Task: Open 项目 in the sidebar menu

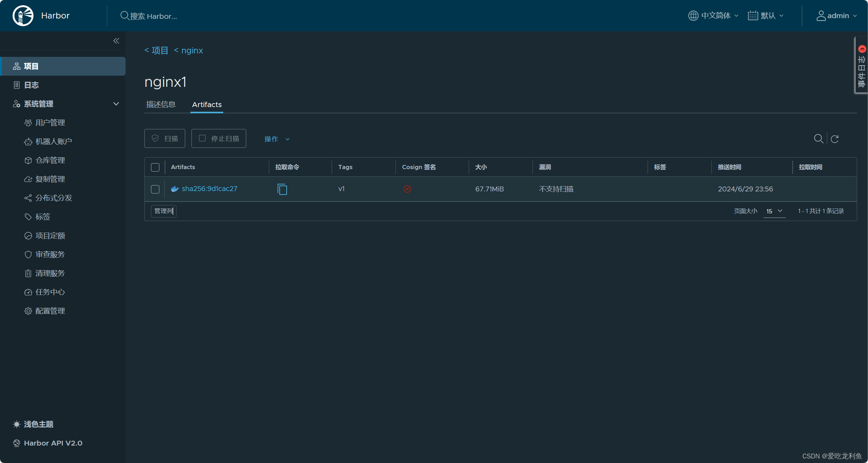Action: point(63,66)
